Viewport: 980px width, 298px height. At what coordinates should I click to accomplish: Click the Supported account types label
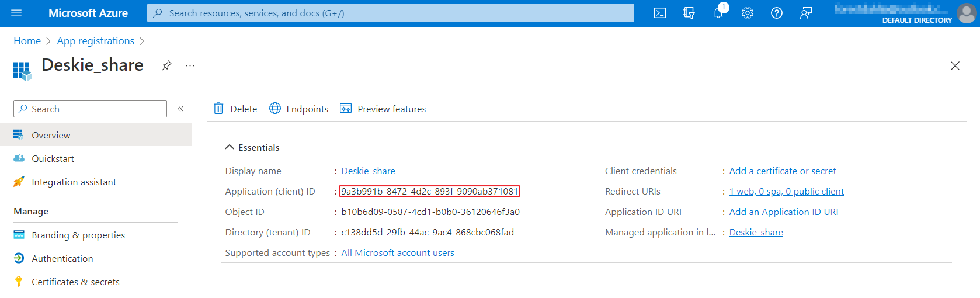coord(277,252)
